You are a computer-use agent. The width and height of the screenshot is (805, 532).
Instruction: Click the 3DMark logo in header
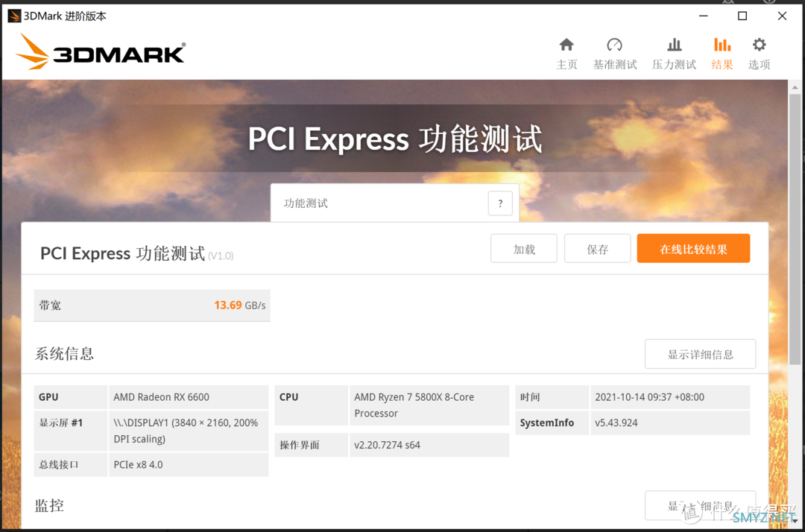click(x=101, y=52)
